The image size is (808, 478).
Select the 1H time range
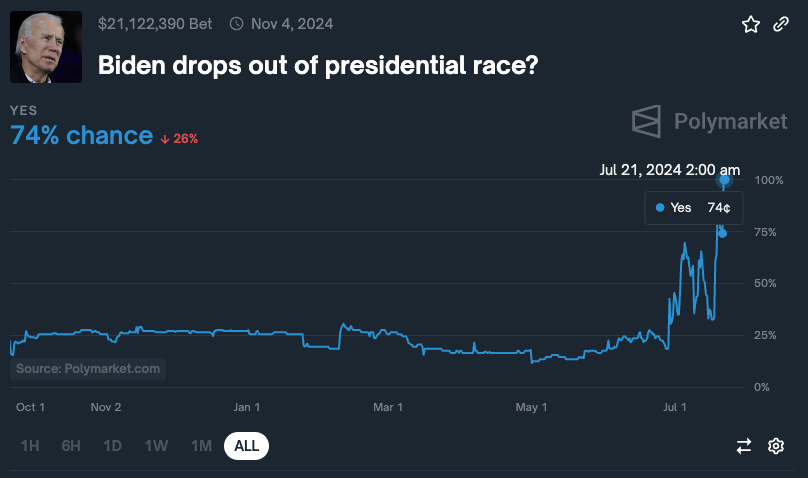pos(30,446)
